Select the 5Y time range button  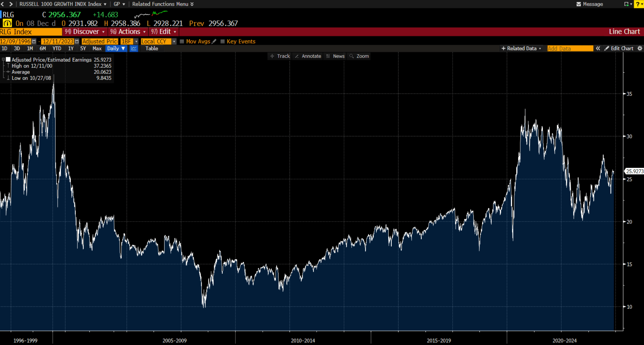[83, 49]
